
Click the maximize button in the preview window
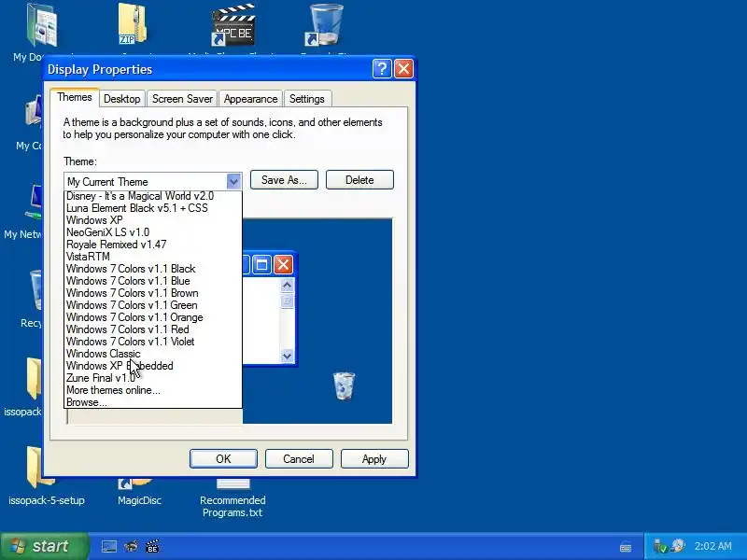pos(261,264)
